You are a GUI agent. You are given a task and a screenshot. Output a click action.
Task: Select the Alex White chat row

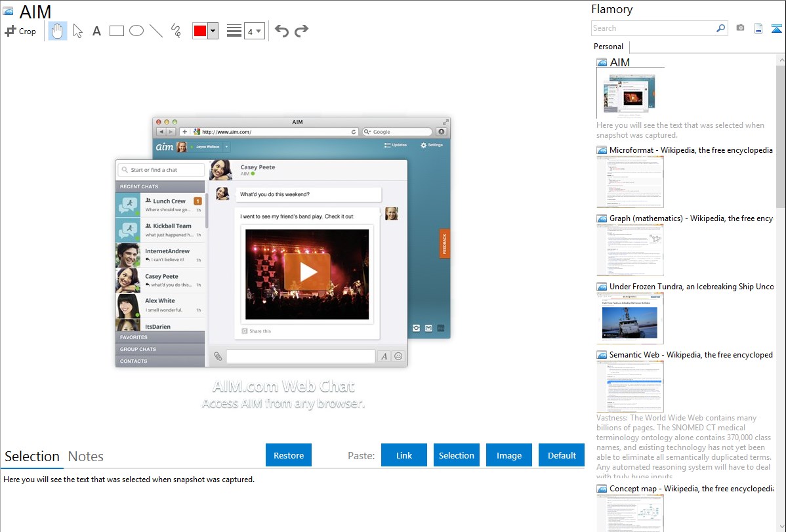(x=160, y=305)
